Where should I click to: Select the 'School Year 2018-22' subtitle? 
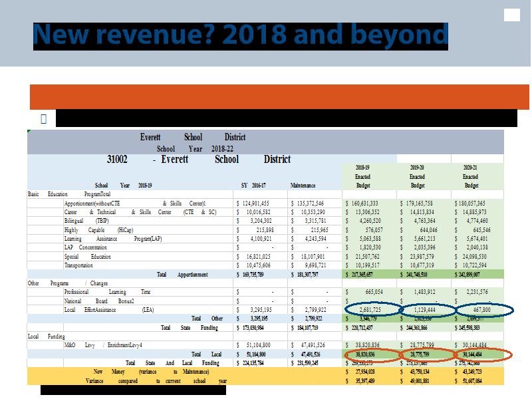point(195,149)
